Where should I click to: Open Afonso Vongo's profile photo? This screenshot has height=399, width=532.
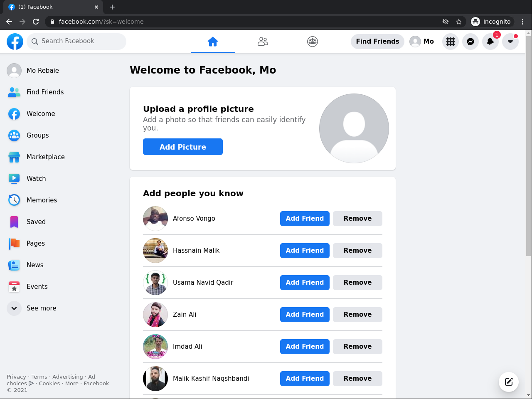click(x=155, y=219)
